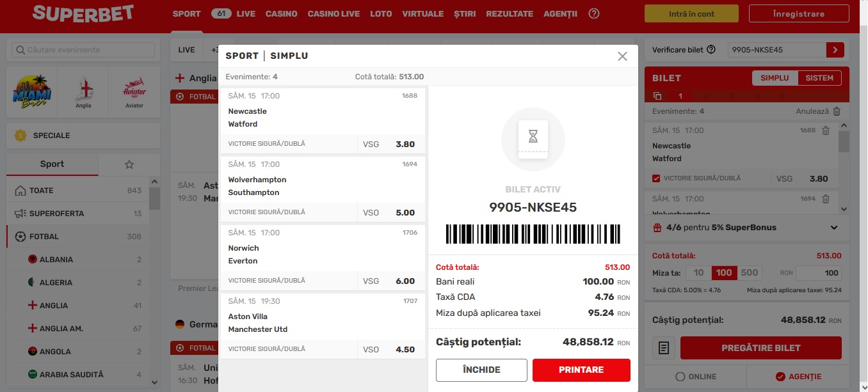
Task: Open the Miami Beach promo thumbnail
Action: pos(32,92)
